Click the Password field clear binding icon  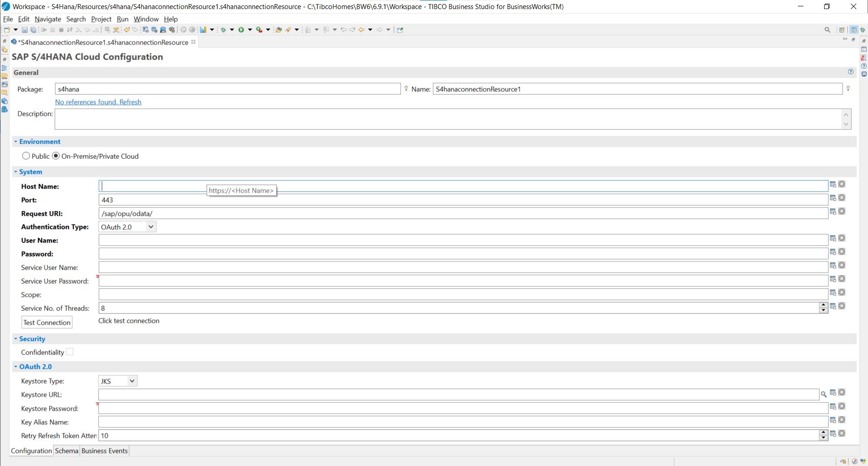[x=842, y=252]
